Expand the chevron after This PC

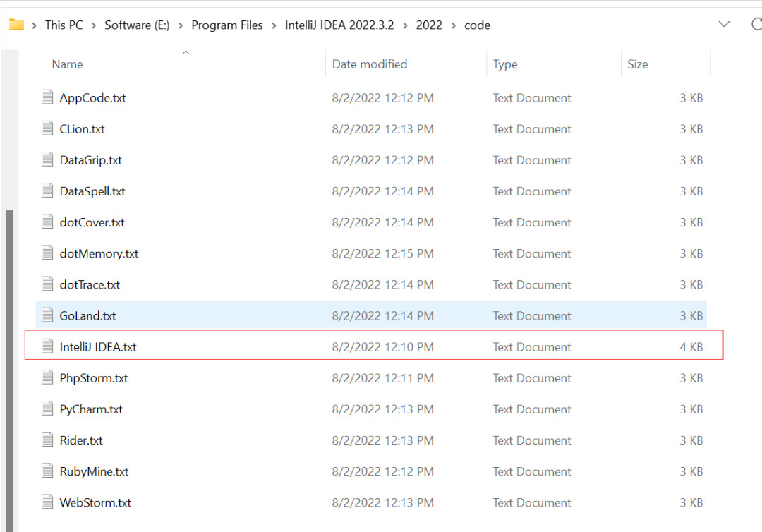pyautogui.click(x=94, y=25)
